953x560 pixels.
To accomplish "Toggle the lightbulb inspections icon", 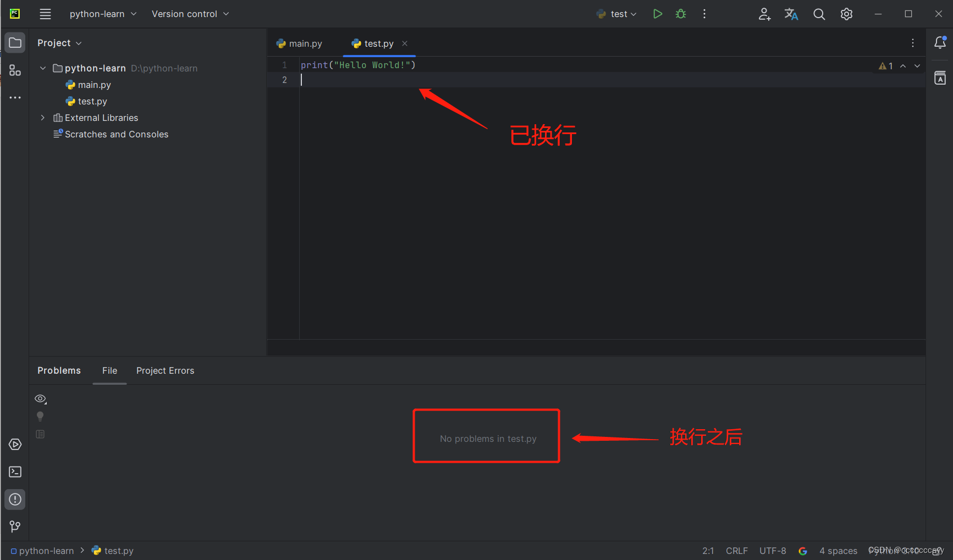I will (x=40, y=416).
